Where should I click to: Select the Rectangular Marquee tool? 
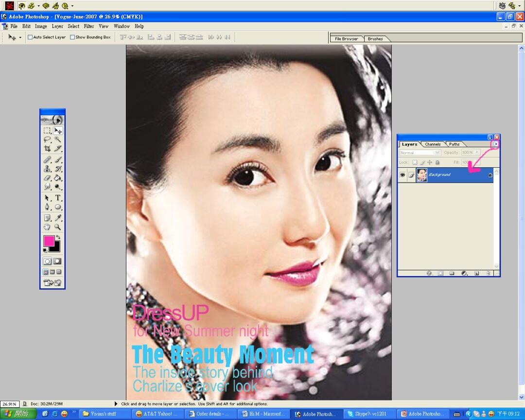coord(47,131)
